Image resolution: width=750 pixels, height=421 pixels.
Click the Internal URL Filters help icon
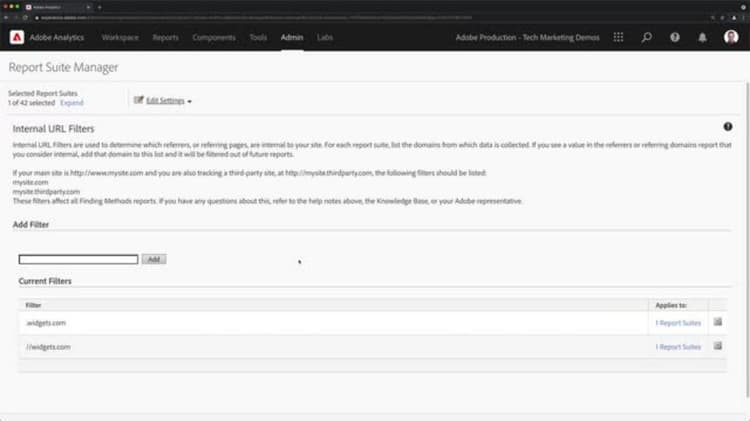click(x=728, y=127)
